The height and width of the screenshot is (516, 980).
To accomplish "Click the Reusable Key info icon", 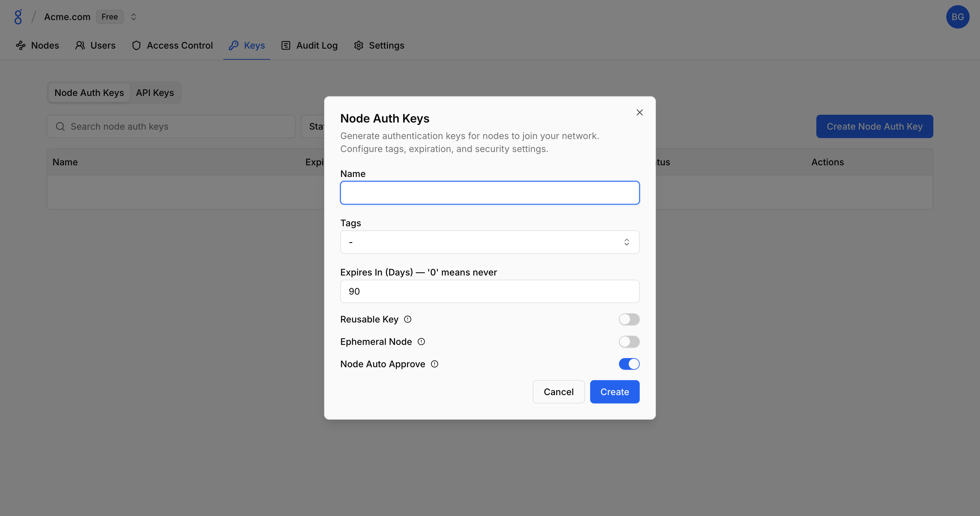I will pyautogui.click(x=407, y=319).
